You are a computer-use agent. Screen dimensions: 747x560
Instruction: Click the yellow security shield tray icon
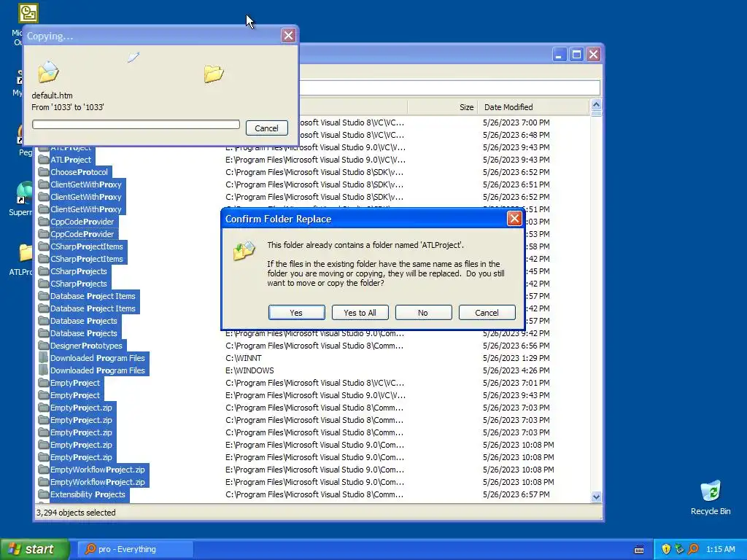666,549
